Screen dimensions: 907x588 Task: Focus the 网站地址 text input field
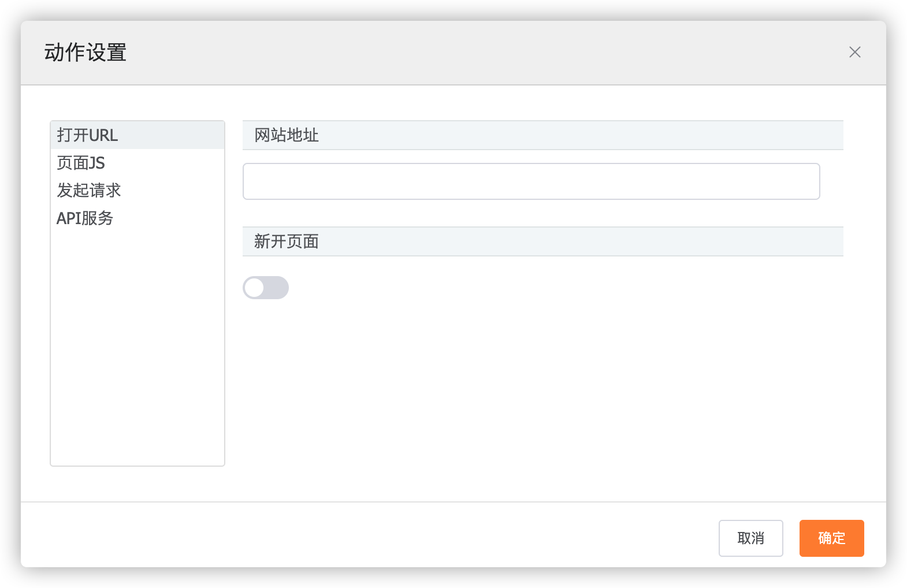click(x=530, y=181)
